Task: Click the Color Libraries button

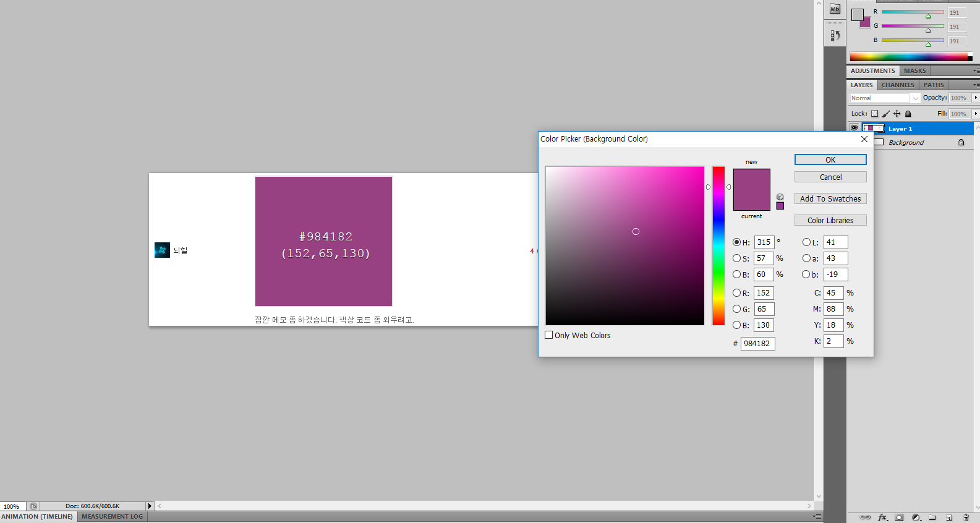Action: click(x=830, y=220)
